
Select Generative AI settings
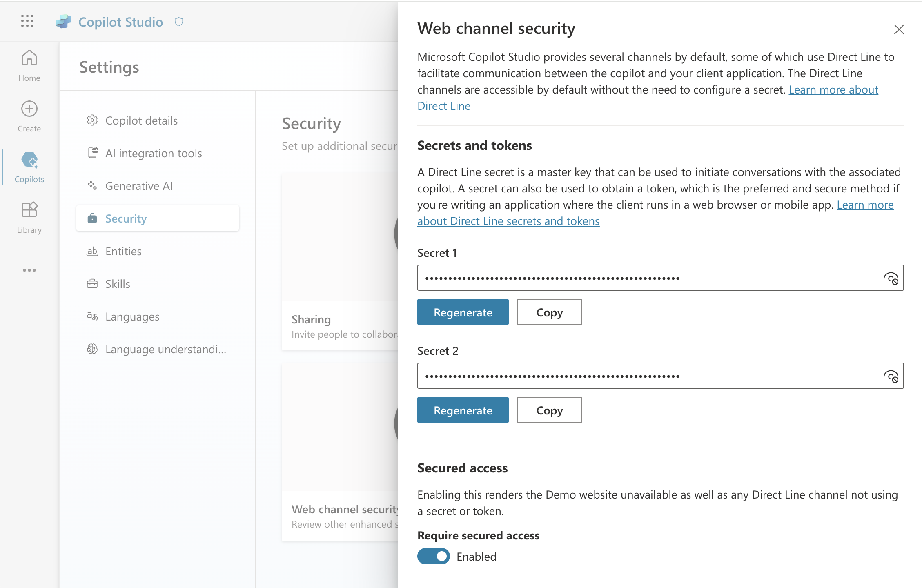coord(158,186)
